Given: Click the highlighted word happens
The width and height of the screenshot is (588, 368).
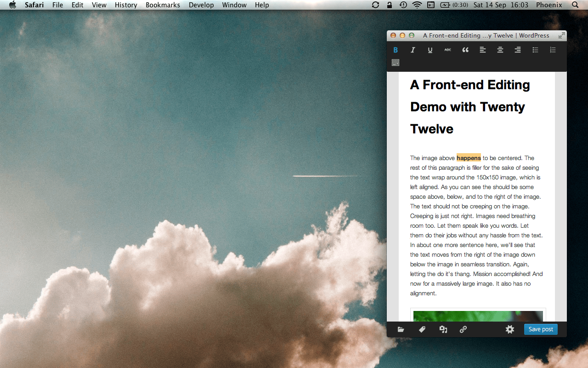Looking at the screenshot, I should click(469, 158).
